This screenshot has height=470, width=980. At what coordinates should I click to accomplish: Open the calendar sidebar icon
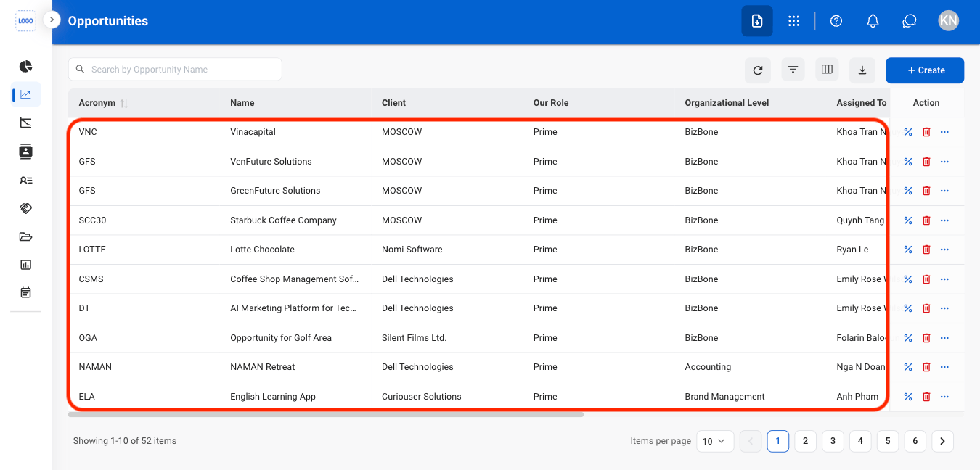coord(26,293)
